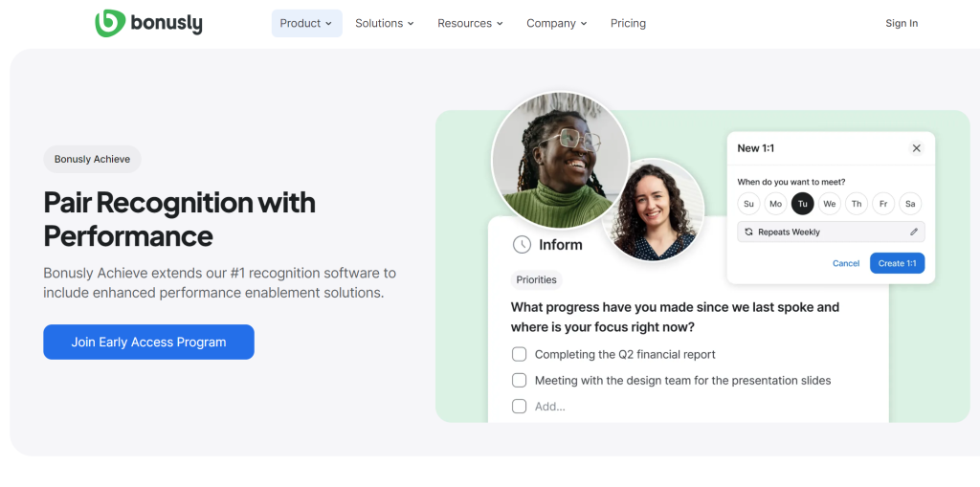Click the Sign In link
Image resolution: width=980 pixels, height=487 pixels.
point(902,23)
